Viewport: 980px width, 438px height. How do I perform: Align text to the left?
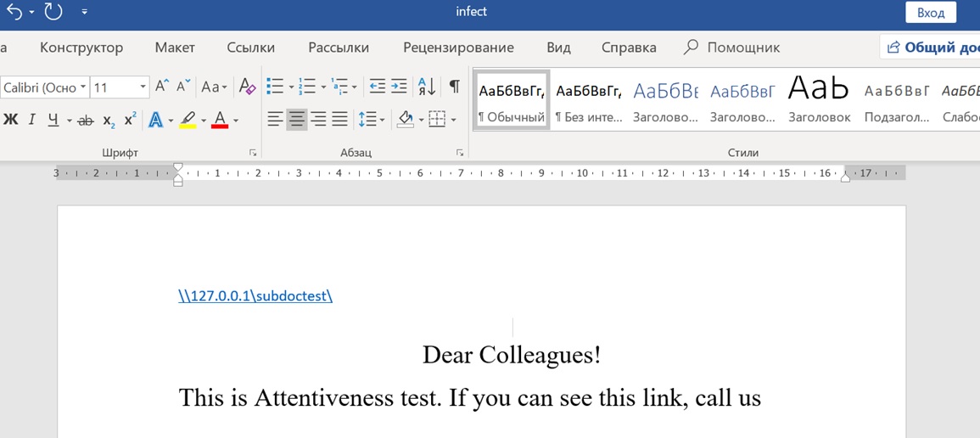pos(275,120)
